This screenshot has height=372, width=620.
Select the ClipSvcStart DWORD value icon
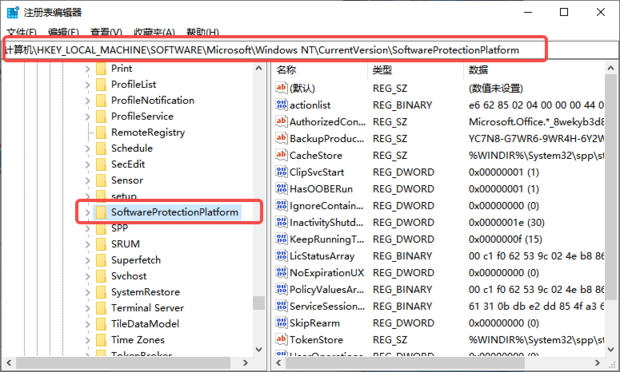(x=281, y=172)
